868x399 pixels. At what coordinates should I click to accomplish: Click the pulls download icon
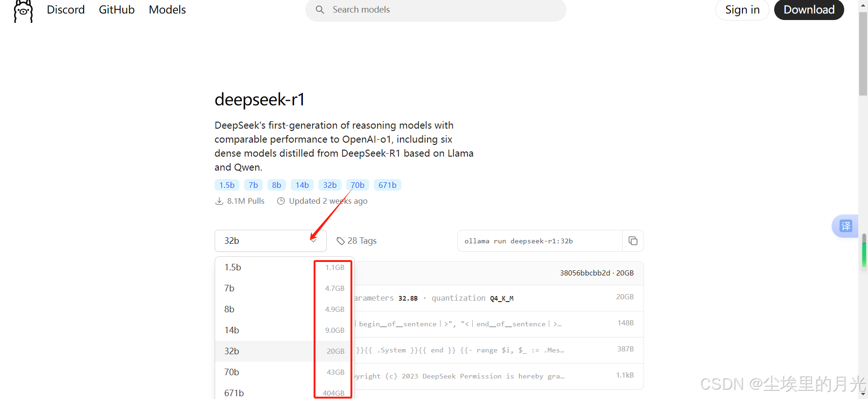[219, 201]
